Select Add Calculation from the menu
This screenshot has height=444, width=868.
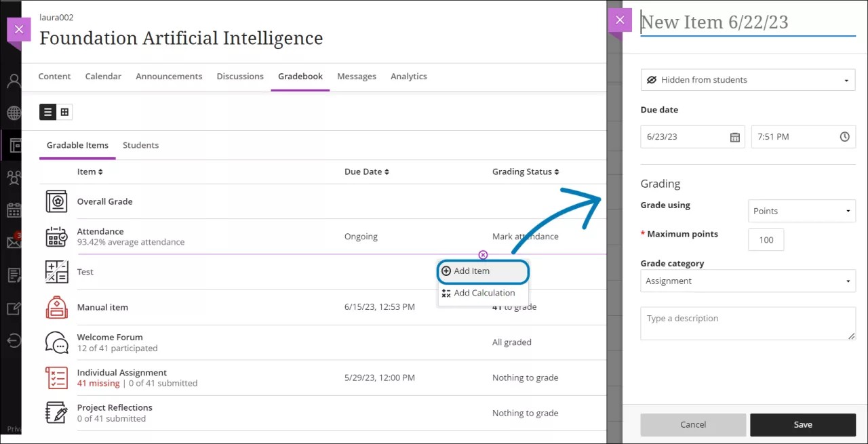pos(483,293)
